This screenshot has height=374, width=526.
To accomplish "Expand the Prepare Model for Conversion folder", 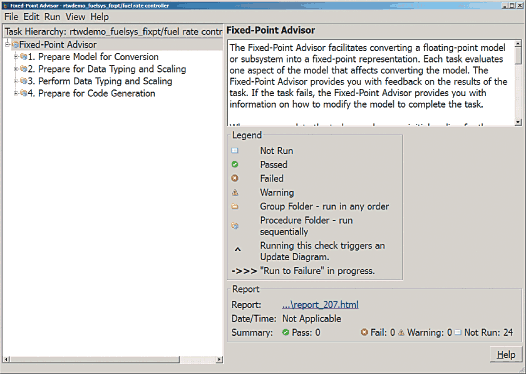I will [16, 57].
